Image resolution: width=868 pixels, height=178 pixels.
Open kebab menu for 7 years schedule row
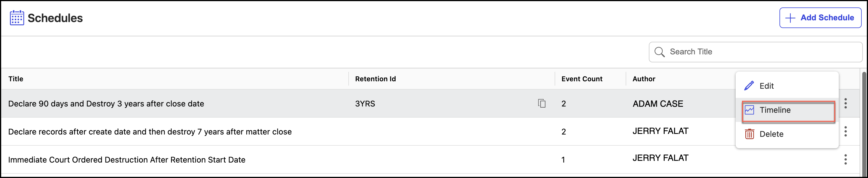[x=845, y=131]
